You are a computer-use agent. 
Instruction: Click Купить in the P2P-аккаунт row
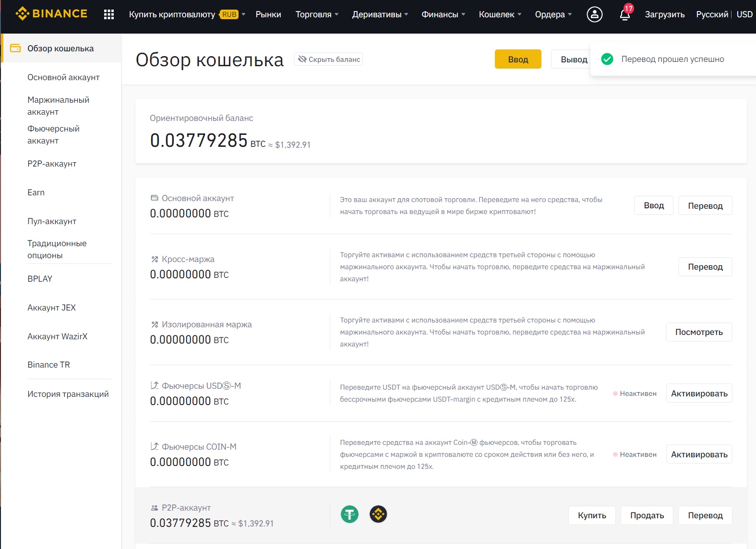coord(592,515)
